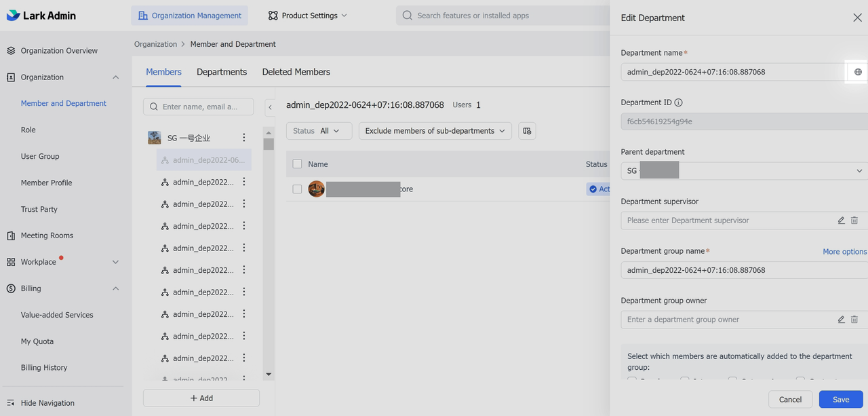This screenshot has height=416, width=868.
Task: Click trash icon for Department group owner
Action: pos(854,320)
